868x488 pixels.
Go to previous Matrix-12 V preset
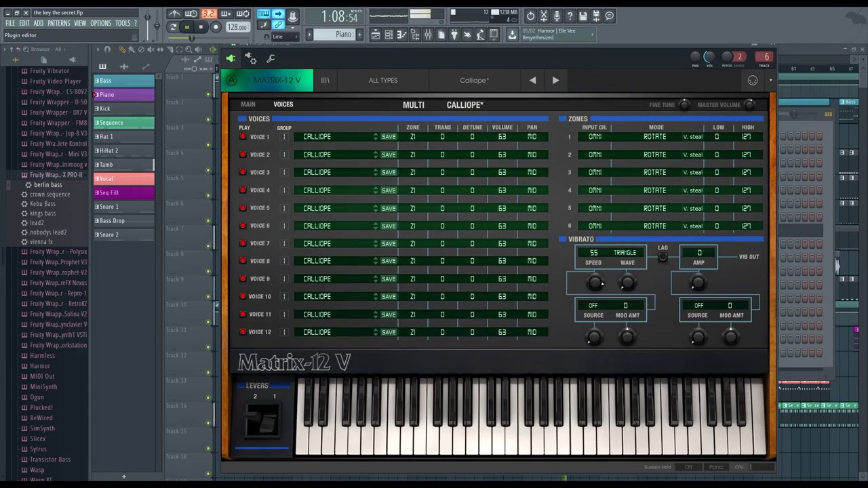pos(532,81)
